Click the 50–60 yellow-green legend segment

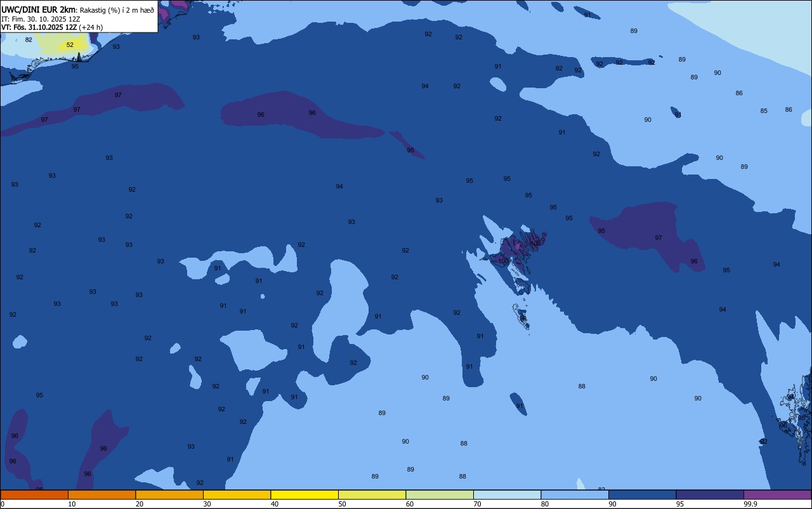(372, 494)
